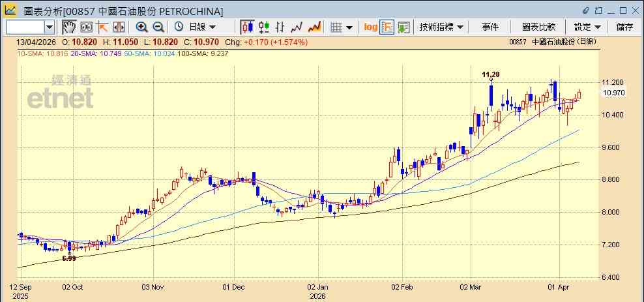Open 圖表比較 chart comparison

pos(538,27)
